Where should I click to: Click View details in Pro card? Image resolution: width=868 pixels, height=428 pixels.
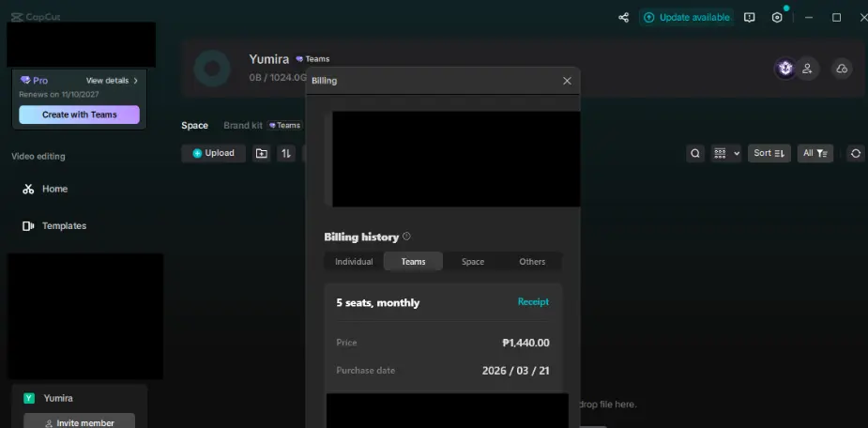click(107, 81)
